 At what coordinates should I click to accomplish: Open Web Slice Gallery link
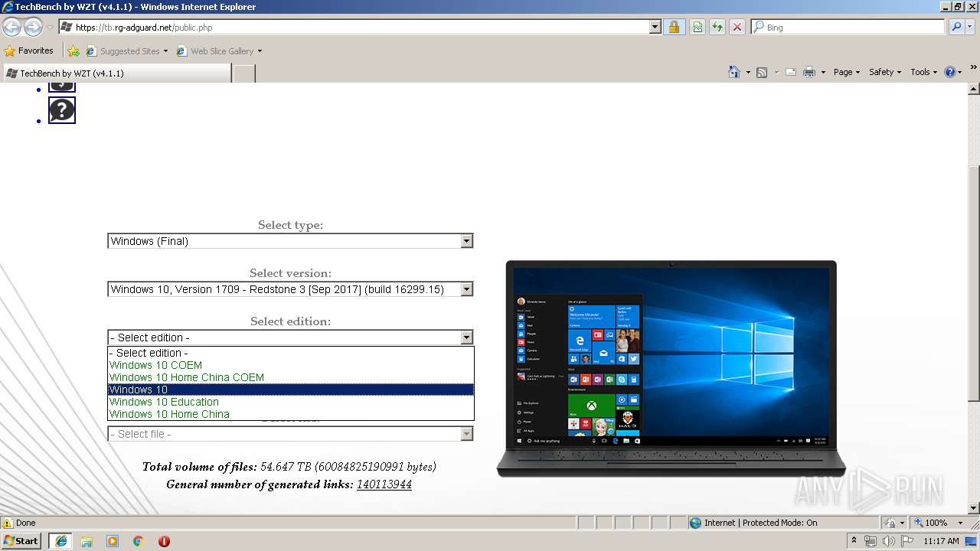coord(220,51)
